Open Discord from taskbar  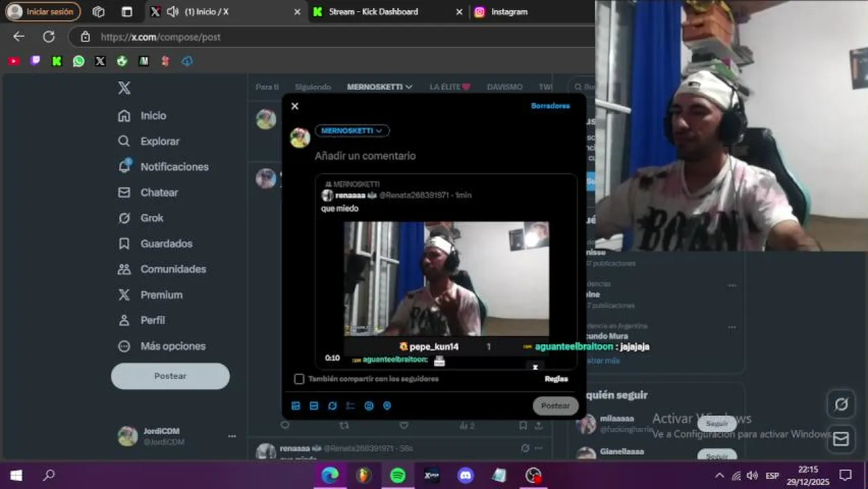(465, 475)
